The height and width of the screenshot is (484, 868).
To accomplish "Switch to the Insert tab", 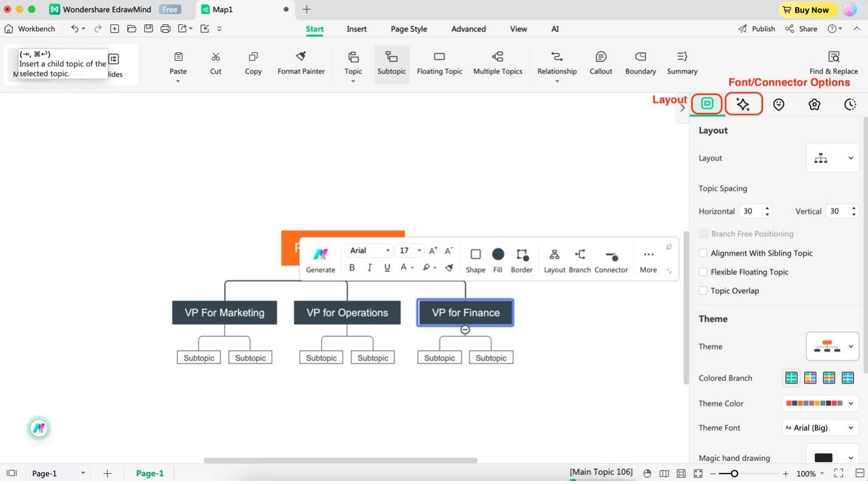I will coord(357,29).
